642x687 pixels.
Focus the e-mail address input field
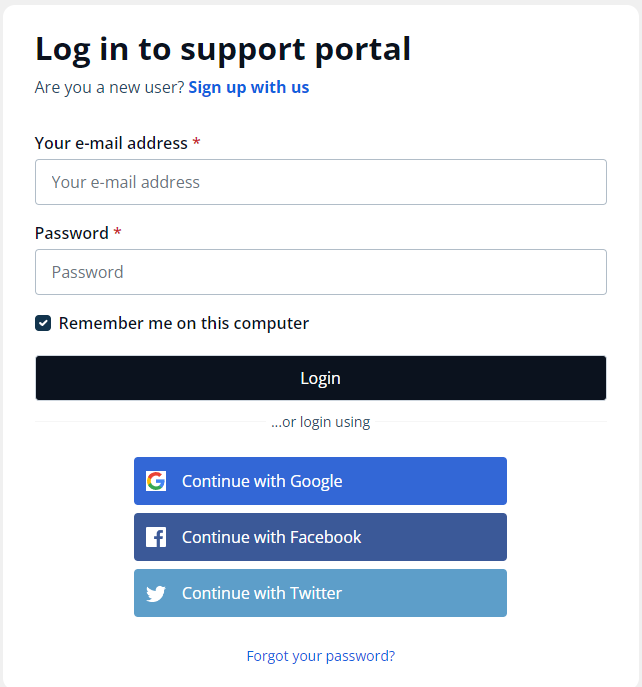tap(321, 182)
